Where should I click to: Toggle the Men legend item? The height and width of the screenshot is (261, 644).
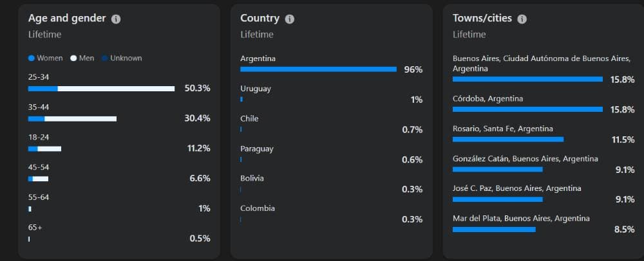click(82, 59)
